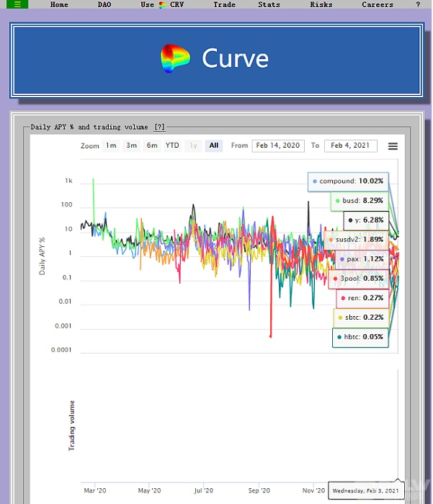This screenshot has width=433, height=504.
Task: Click the question mark help link
Action: [418, 4]
